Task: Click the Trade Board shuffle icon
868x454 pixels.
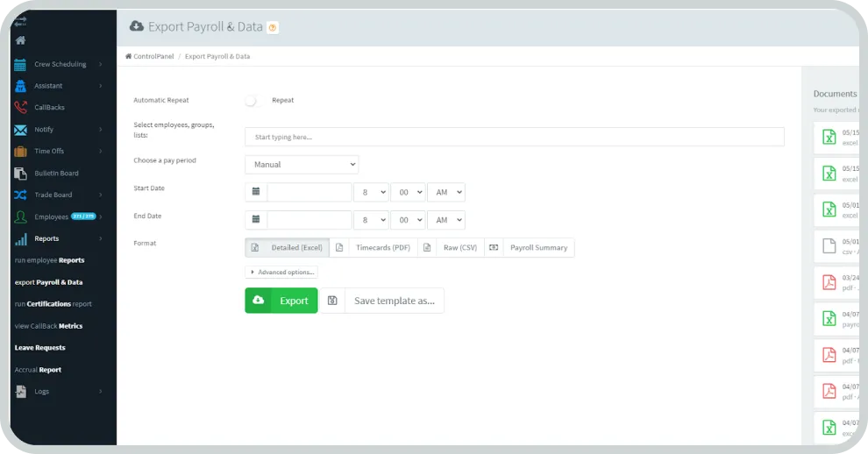Action: 20,195
